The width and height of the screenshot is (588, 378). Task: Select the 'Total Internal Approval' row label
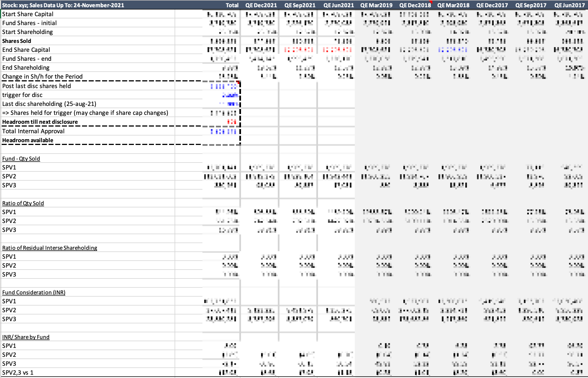[x=33, y=131]
